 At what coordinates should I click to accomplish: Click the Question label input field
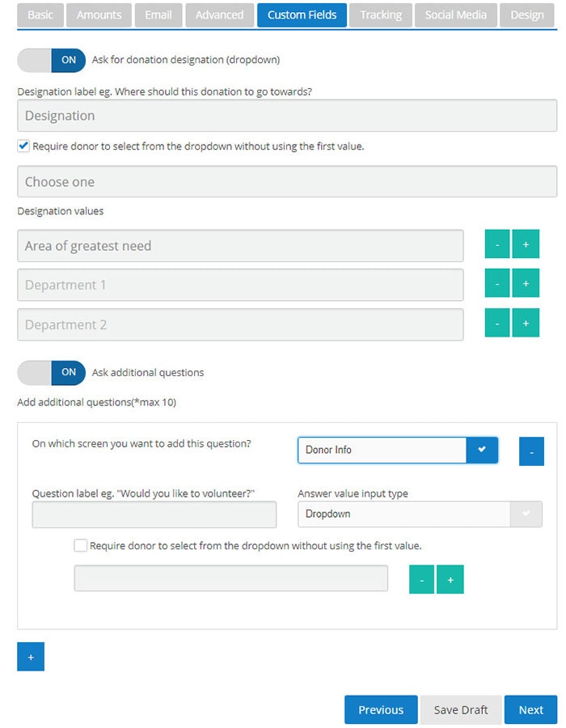pos(154,514)
